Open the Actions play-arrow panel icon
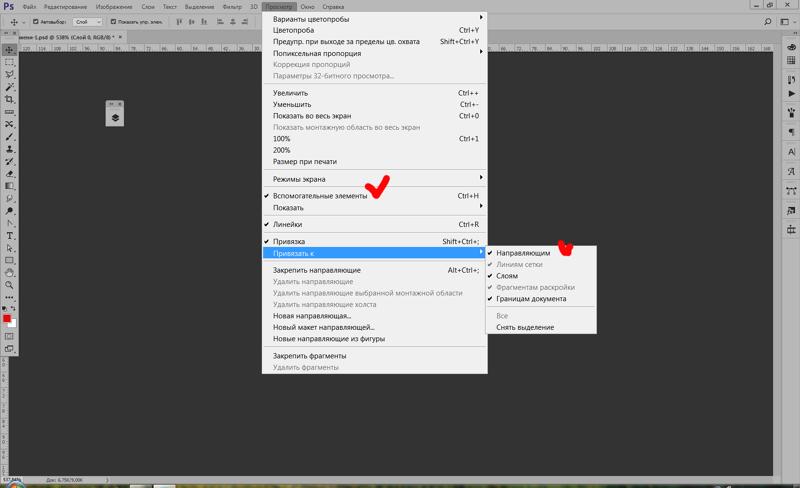Image resolution: width=800 pixels, height=488 pixels. click(x=791, y=94)
